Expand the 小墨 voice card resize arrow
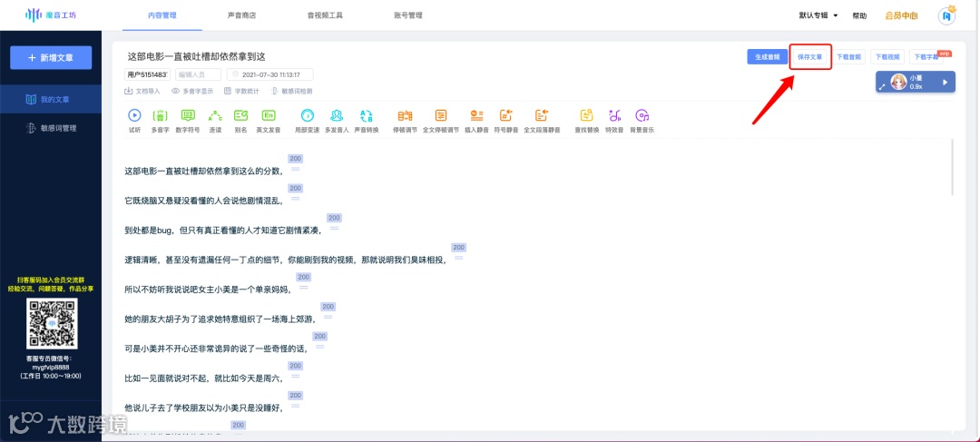Viewport: 980px width, 442px height. tap(883, 87)
